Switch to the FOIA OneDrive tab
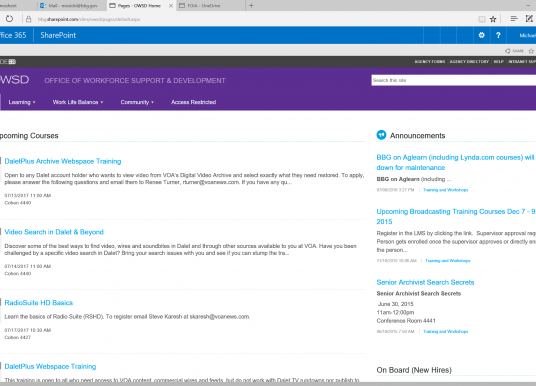 point(211,5)
